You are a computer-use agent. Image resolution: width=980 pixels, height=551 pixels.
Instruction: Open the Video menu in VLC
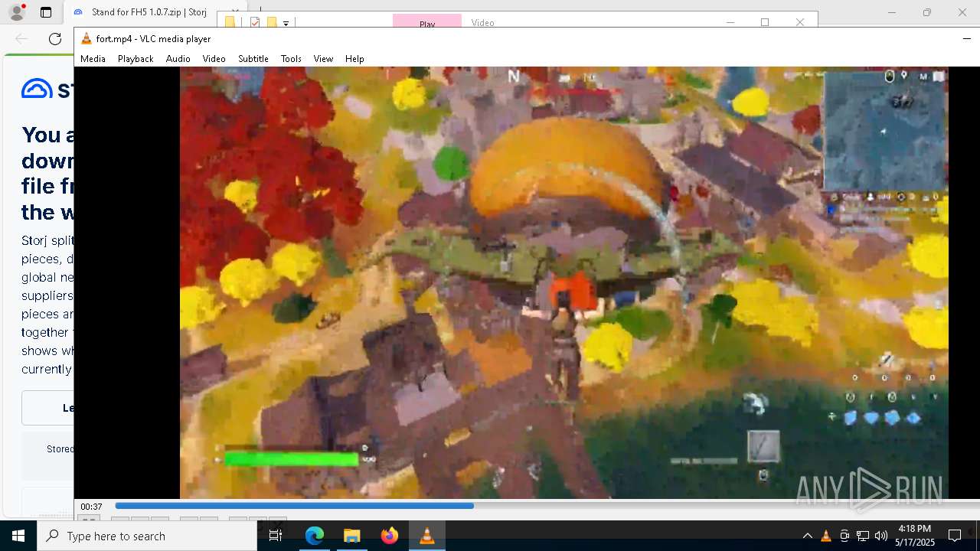click(214, 59)
